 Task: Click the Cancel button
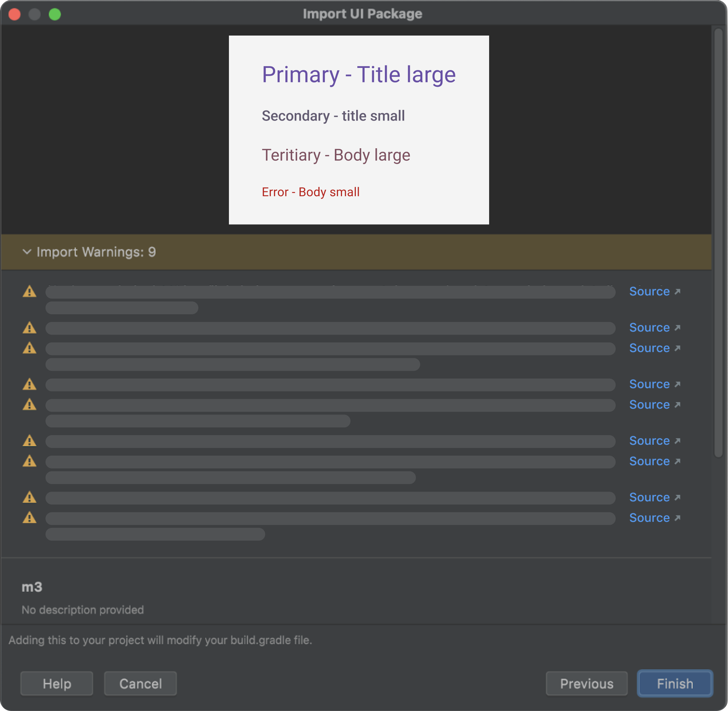[139, 684]
